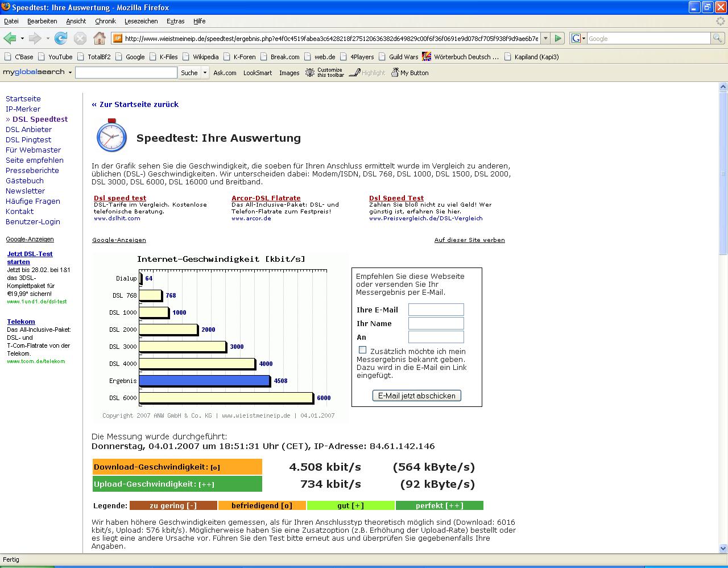Click the Stop loading icon

tap(80, 38)
